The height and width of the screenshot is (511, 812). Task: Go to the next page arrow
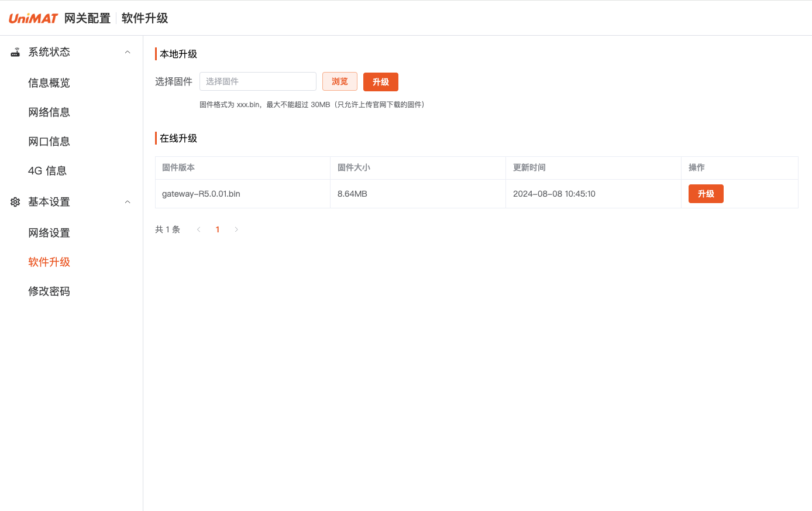coord(236,229)
